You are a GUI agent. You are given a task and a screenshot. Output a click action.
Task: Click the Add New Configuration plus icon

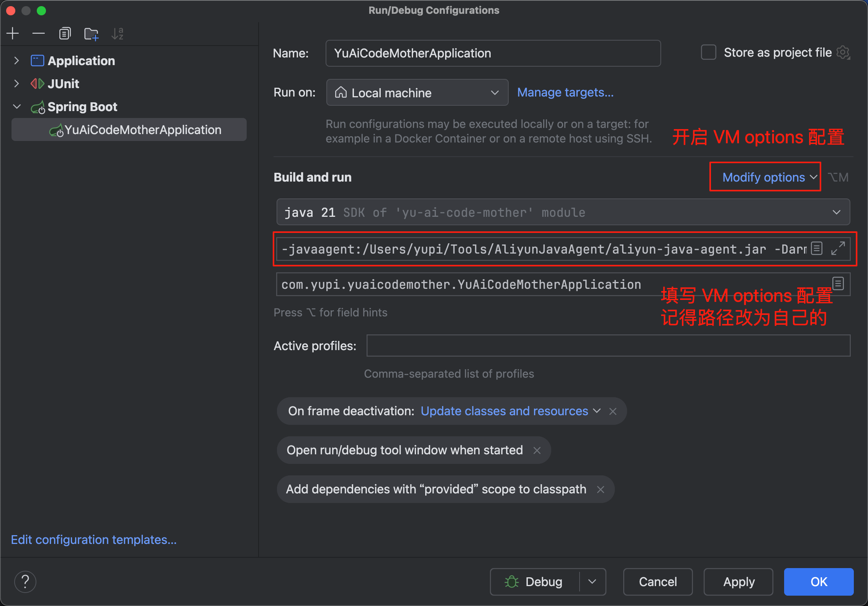point(13,34)
